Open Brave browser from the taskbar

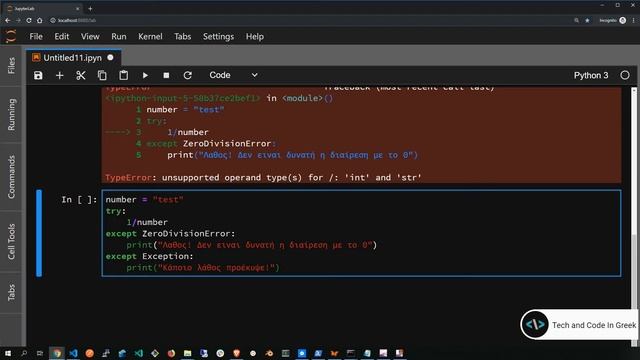[x=236, y=353]
